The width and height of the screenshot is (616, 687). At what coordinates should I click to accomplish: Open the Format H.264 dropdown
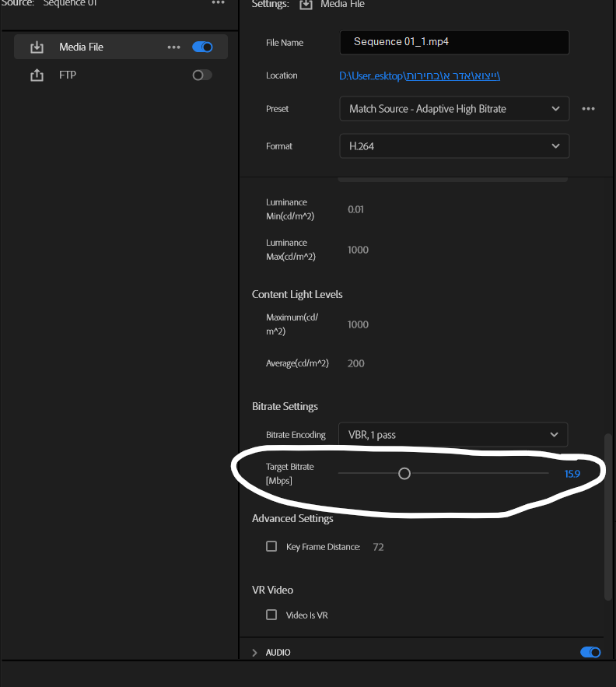tap(453, 146)
